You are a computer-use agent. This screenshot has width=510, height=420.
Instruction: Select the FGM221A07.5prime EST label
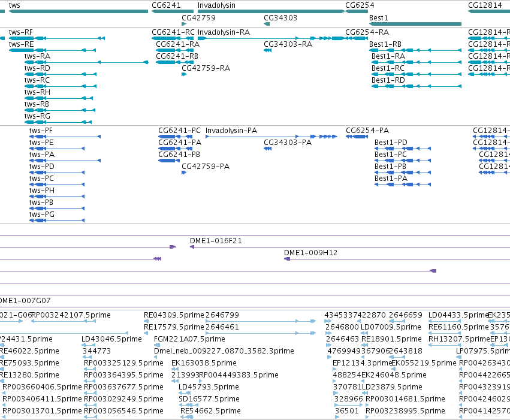[189, 339]
